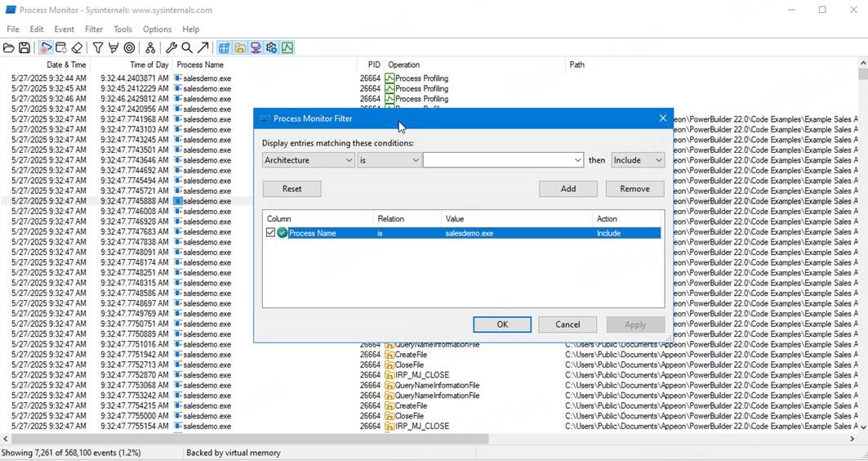Open the Architecture column dropdown
This screenshot has width=868, height=461.
click(309, 160)
